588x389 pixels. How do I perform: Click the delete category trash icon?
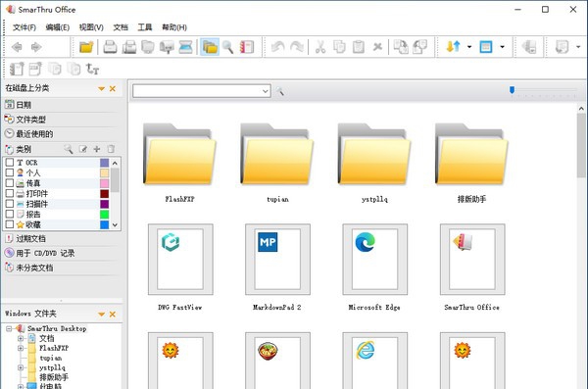[111, 149]
